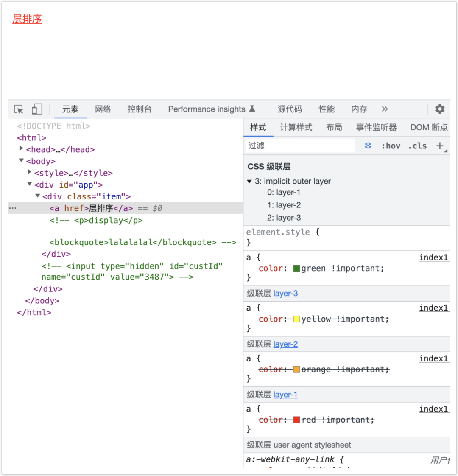Select layer-3 in CSS 级联层 tree
This screenshot has height=476, width=458.
pyautogui.click(x=284, y=218)
